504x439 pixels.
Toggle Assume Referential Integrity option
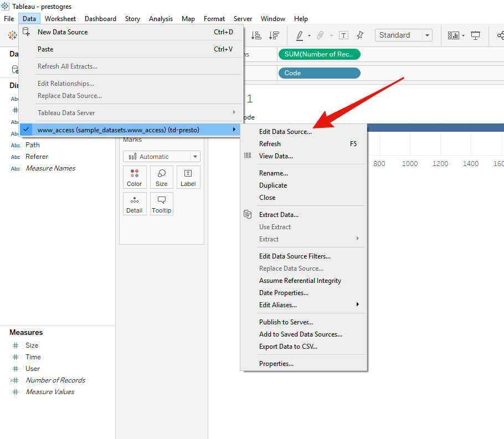tap(300, 281)
